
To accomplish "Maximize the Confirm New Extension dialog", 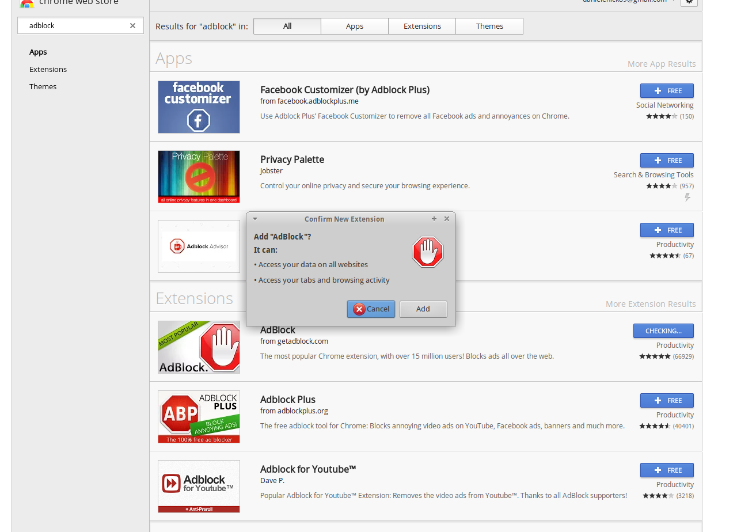I will [x=434, y=219].
